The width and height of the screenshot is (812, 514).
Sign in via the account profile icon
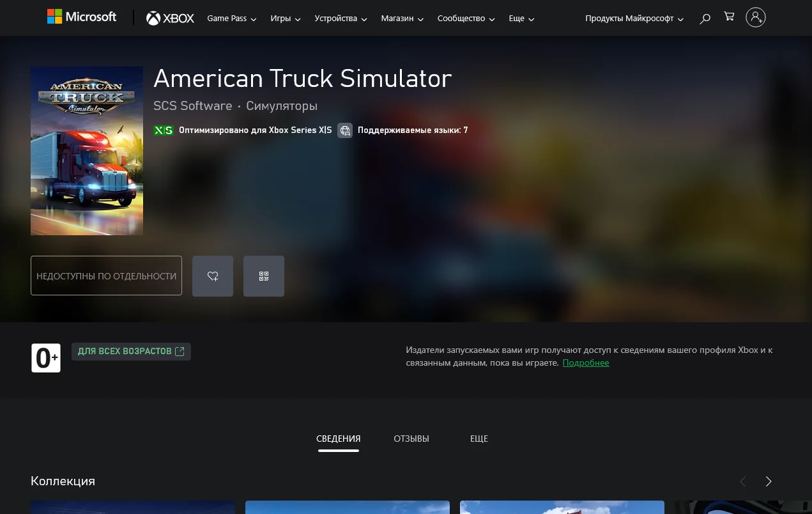tap(756, 17)
